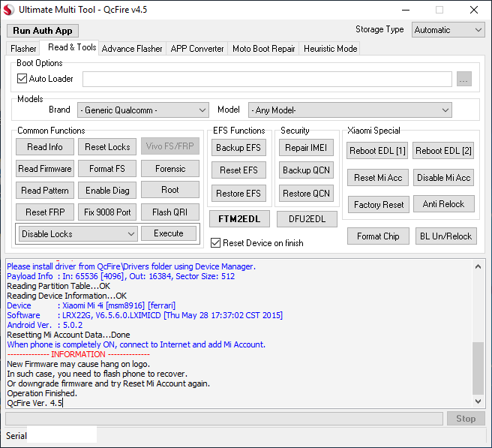Minimize the QcFire window
Viewport: 492px width, 448px height.
pyautogui.click(x=406, y=10)
